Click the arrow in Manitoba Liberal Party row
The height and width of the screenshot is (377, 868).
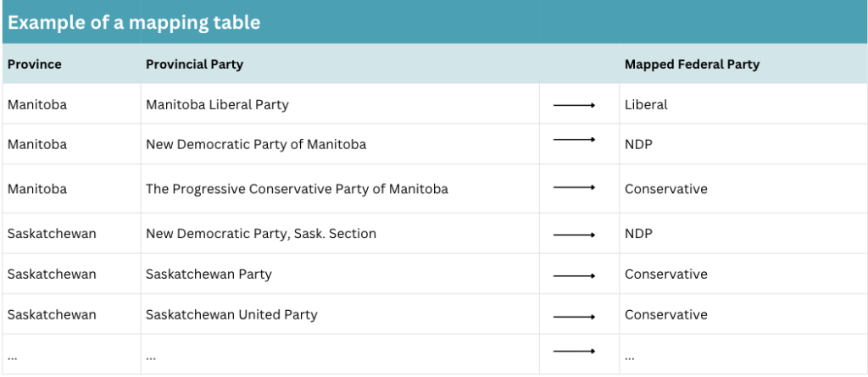pyautogui.click(x=574, y=105)
